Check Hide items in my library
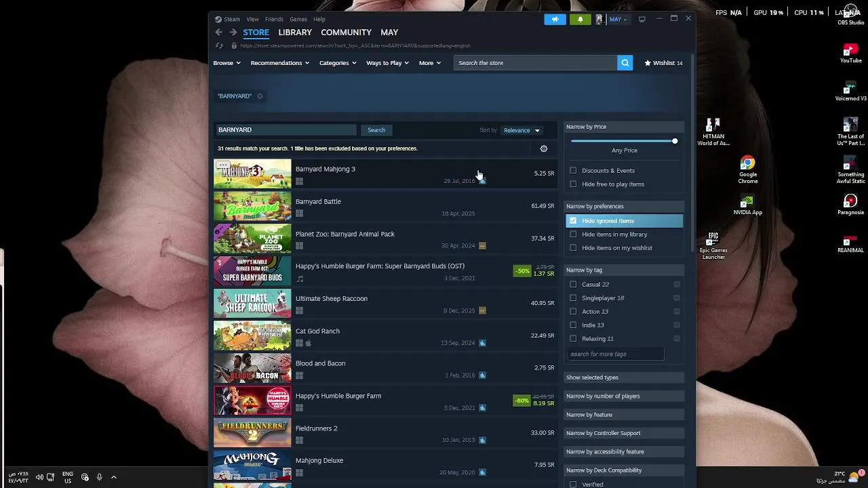This screenshot has width=868, height=488. pos(573,235)
